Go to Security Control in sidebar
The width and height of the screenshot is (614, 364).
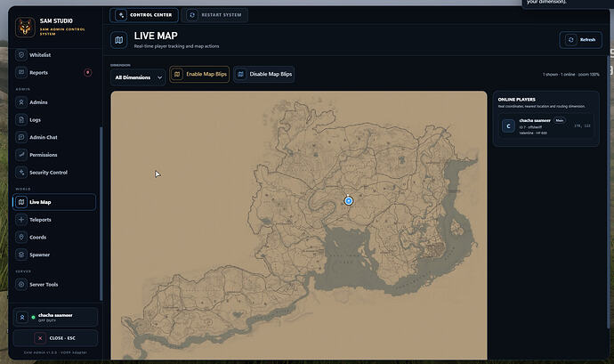point(54,173)
